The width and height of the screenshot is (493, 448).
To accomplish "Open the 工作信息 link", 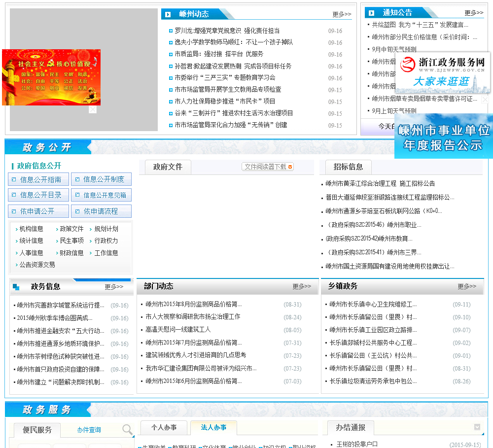I will coord(106,253).
